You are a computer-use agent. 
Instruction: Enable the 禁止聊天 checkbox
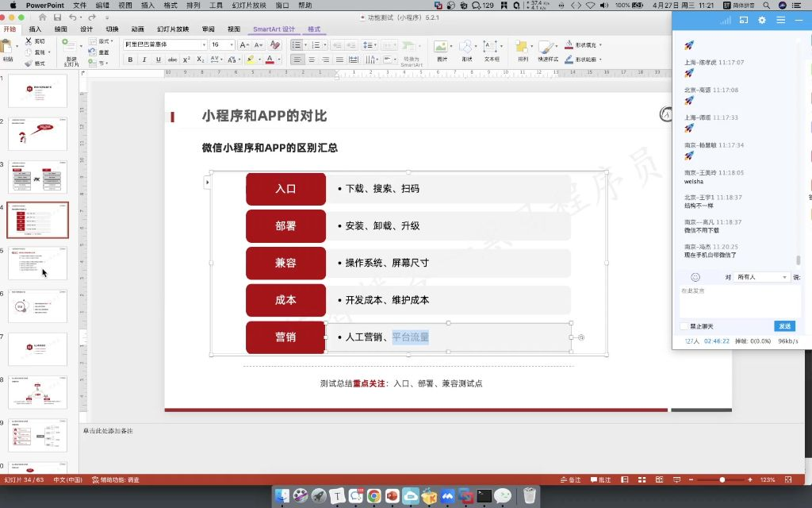click(x=684, y=326)
